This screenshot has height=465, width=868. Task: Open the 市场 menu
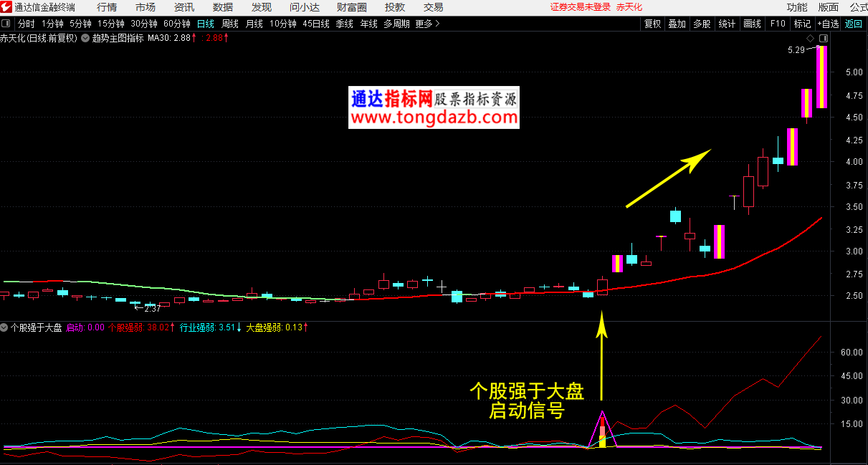[x=146, y=7]
